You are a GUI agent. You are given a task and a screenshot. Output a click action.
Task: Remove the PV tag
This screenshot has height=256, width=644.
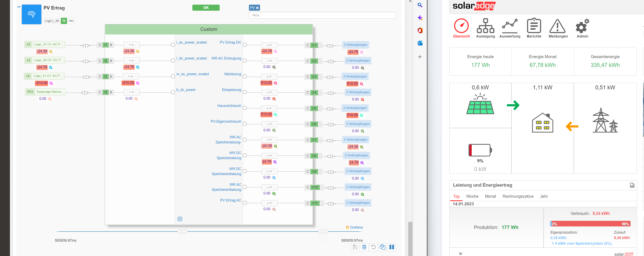tap(257, 8)
